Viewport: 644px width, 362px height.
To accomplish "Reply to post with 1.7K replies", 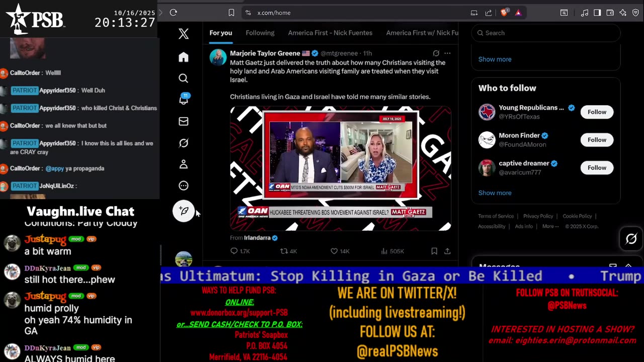I will click(240, 251).
